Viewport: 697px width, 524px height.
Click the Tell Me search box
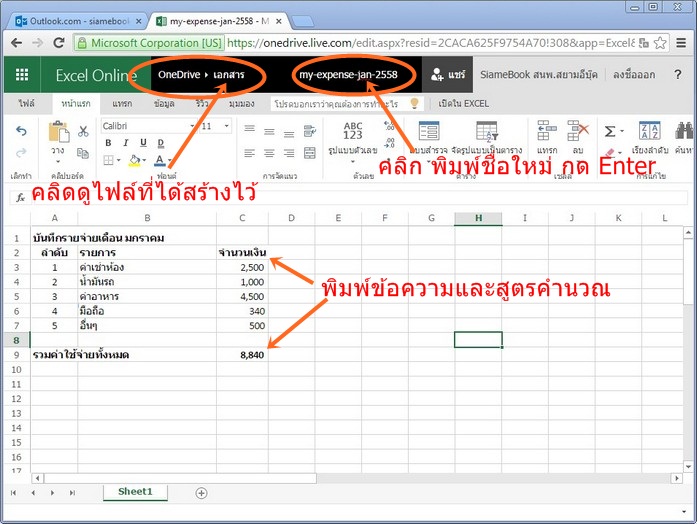click(x=345, y=104)
